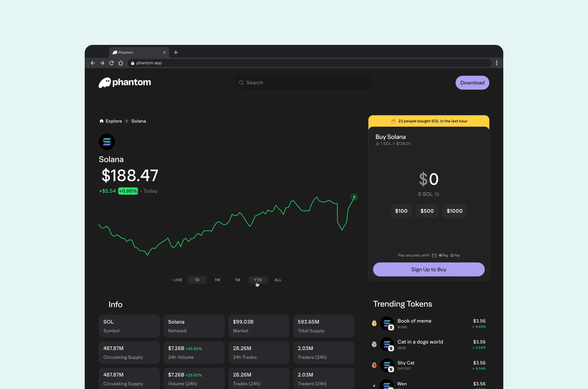Choose the $100 preset amount
Screen dimensions: 588x389
[401, 211]
